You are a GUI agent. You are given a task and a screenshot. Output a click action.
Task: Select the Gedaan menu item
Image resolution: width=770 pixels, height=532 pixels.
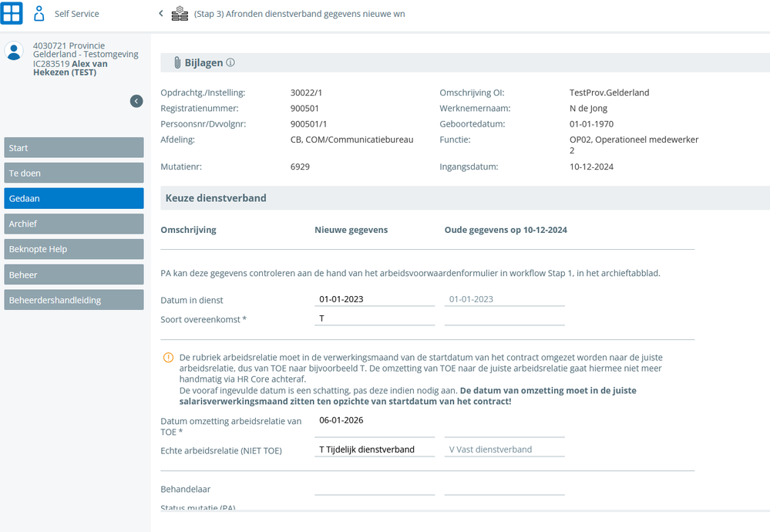(x=74, y=198)
